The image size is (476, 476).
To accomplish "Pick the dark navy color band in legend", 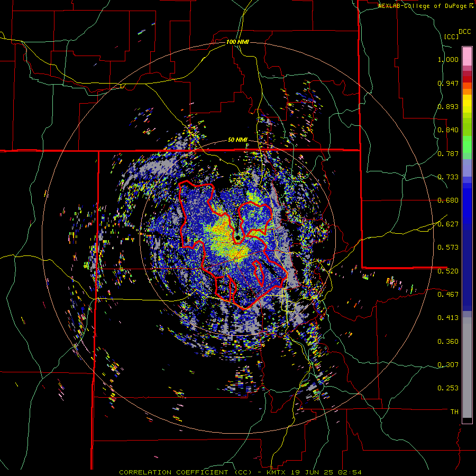I will (467, 270).
